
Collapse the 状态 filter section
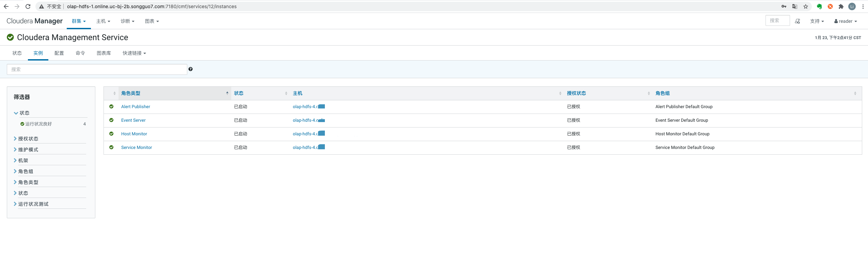[x=22, y=113]
